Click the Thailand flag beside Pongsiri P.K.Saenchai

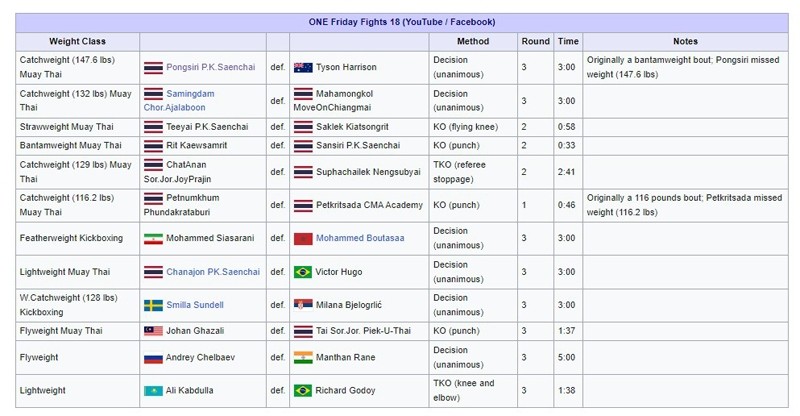coord(153,67)
